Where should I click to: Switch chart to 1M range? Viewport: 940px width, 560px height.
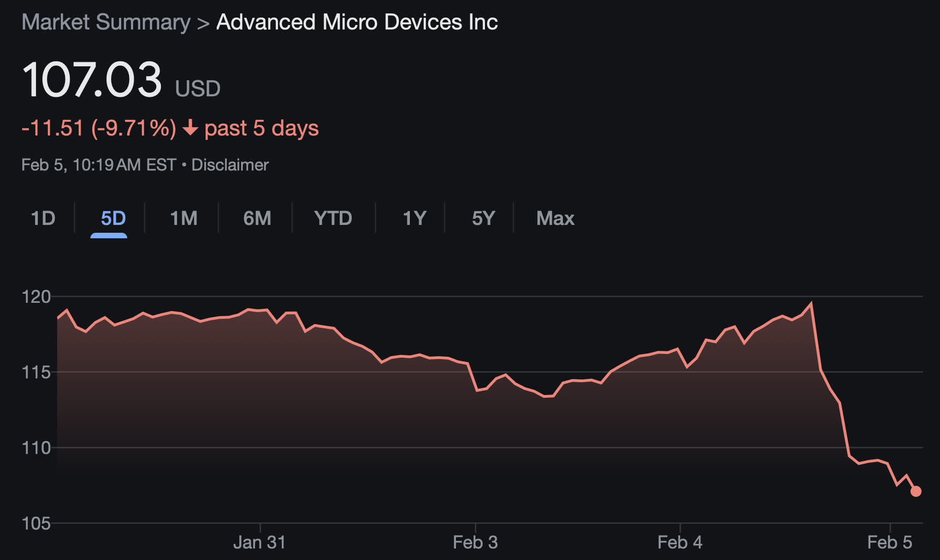tap(183, 218)
